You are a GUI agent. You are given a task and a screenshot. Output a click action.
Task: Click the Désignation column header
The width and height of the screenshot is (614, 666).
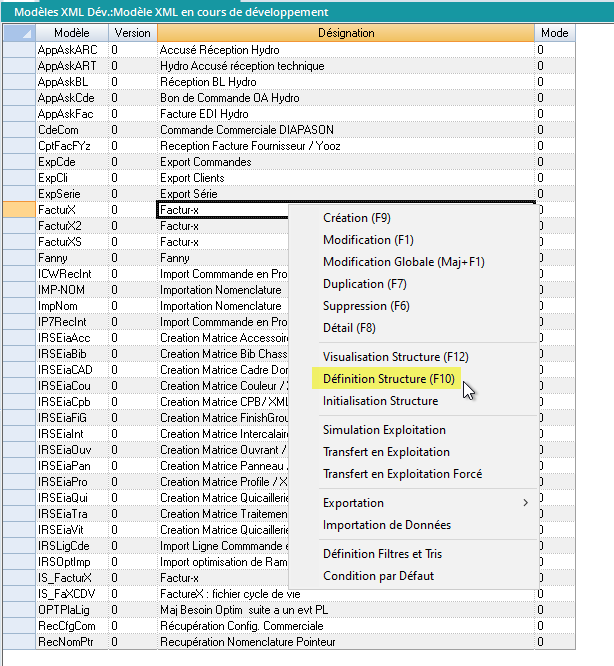(345, 33)
